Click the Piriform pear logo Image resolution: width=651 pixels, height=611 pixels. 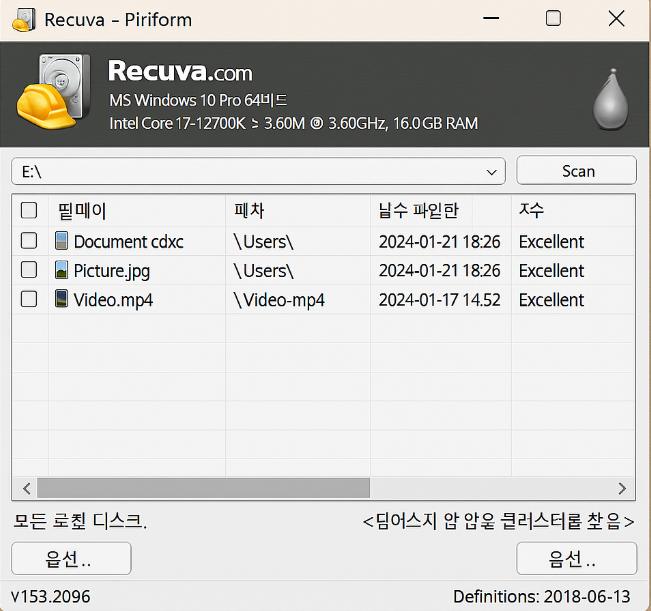tap(610, 99)
